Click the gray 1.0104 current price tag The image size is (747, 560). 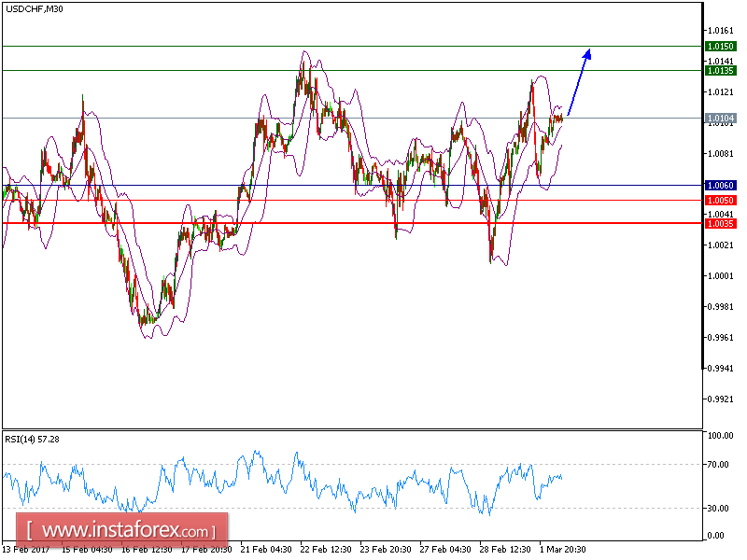pos(720,115)
